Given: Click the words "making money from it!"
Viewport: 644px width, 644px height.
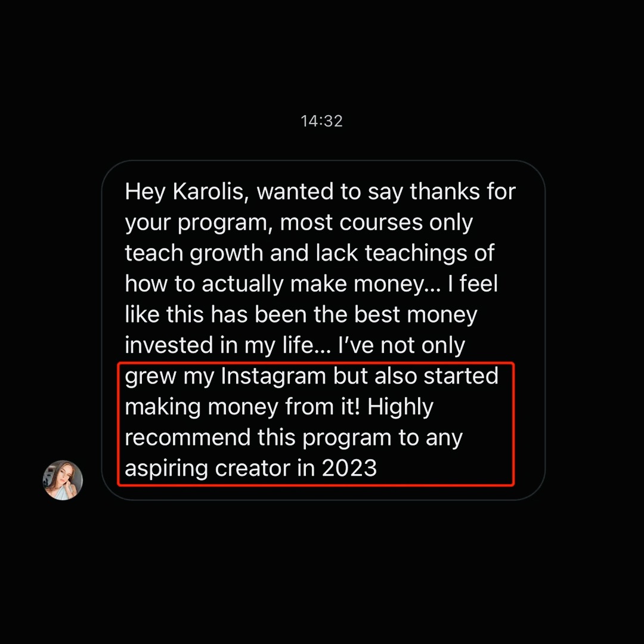Looking at the screenshot, I should 242,407.
